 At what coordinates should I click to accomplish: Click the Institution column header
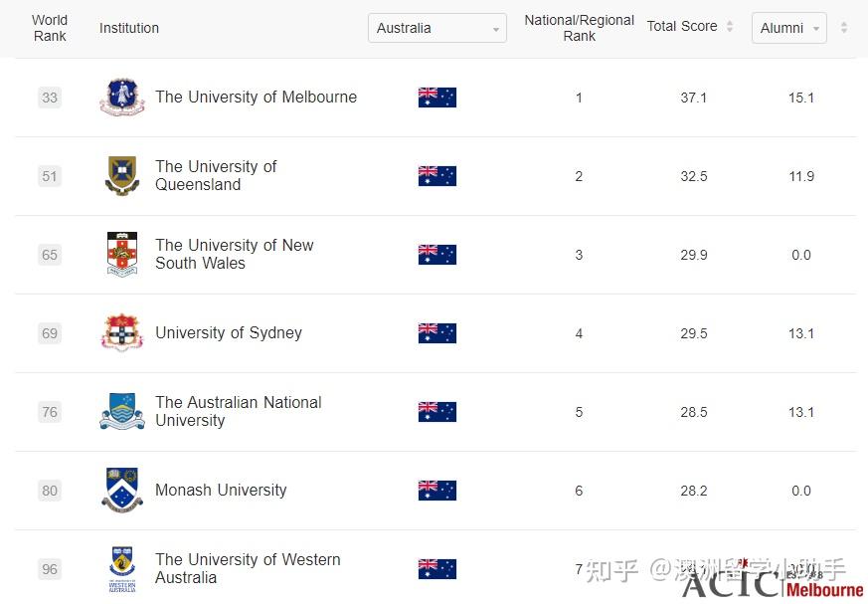pos(129,28)
